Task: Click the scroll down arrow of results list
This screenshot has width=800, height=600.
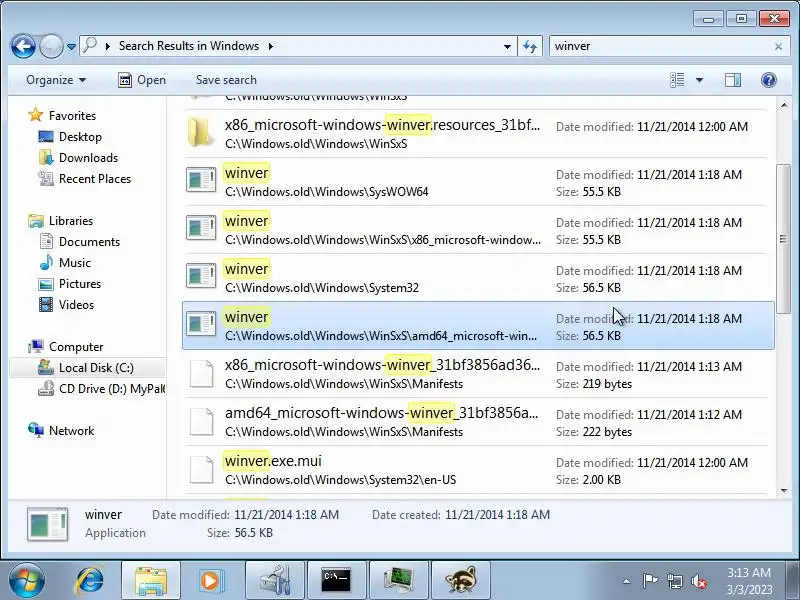Action: [x=784, y=491]
